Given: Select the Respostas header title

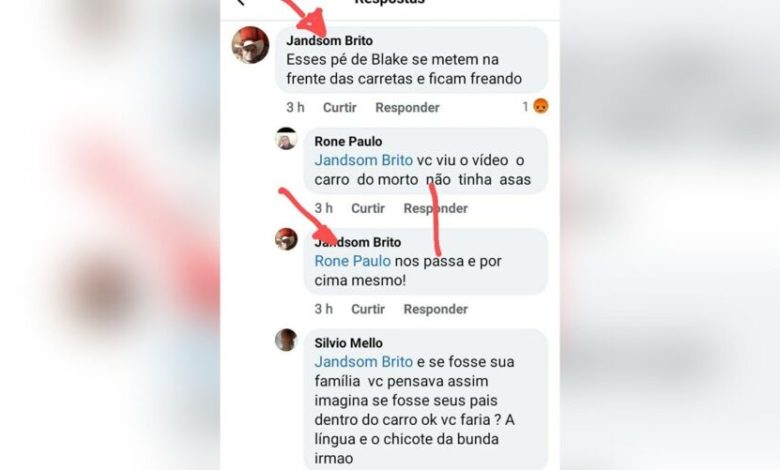Looking at the screenshot, I should (390, 2).
